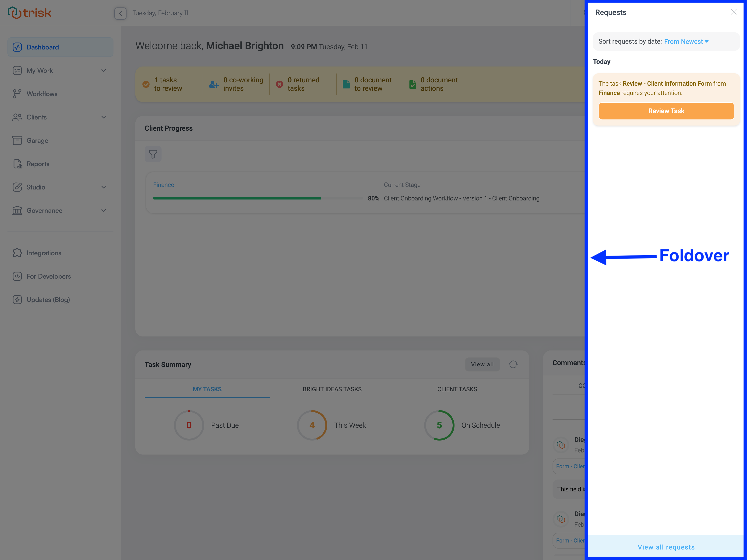Click the trisk logo
This screenshot has width=747, height=560.
(29, 13)
